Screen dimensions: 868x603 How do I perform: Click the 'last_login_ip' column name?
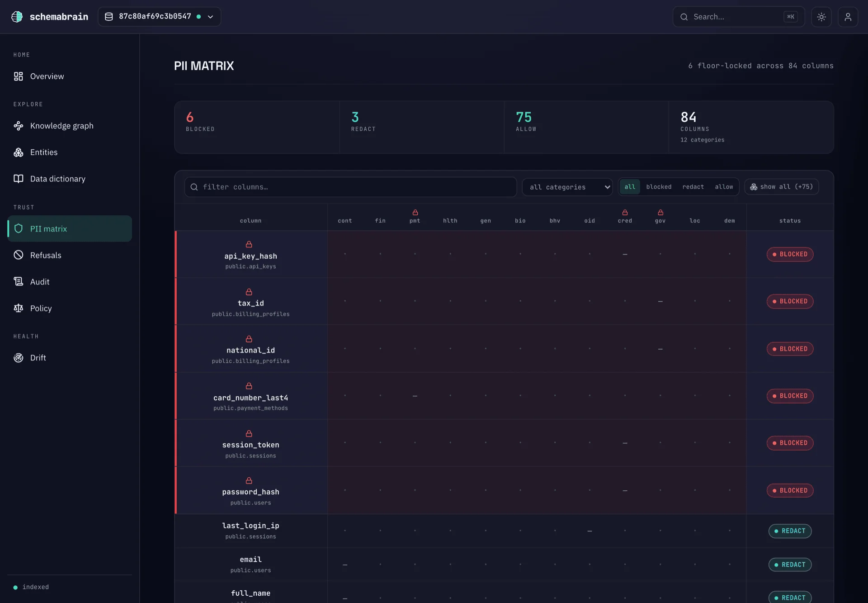tap(250, 526)
